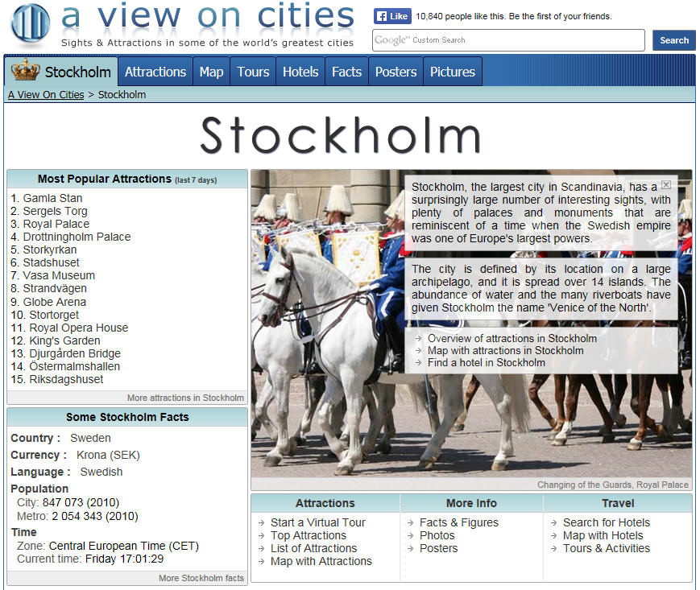Viewport: 700px width, 590px height.
Task: Click the Some Stockholm Facts panel header
Action: (127, 417)
